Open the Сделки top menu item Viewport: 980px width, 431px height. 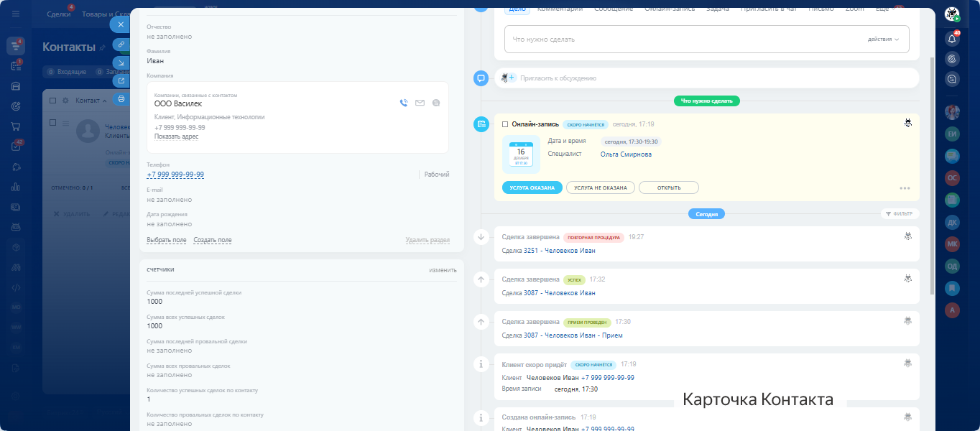pyautogui.click(x=58, y=14)
